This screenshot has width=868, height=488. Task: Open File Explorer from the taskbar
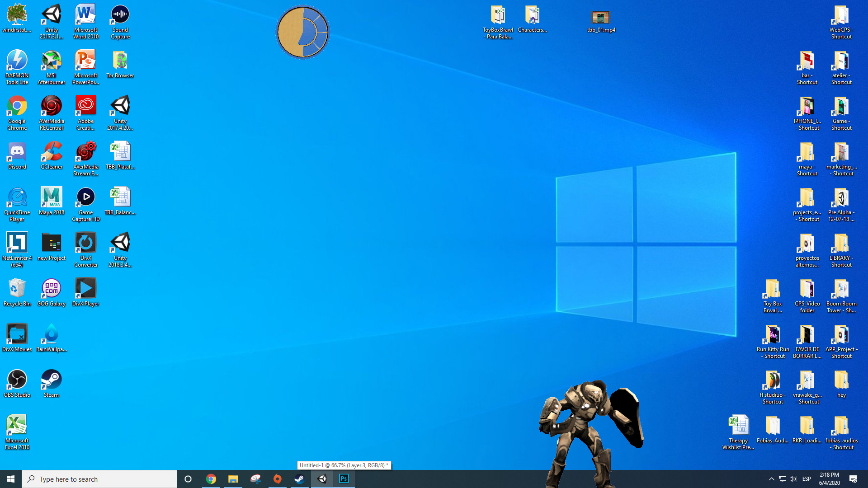(x=233, y=479)
